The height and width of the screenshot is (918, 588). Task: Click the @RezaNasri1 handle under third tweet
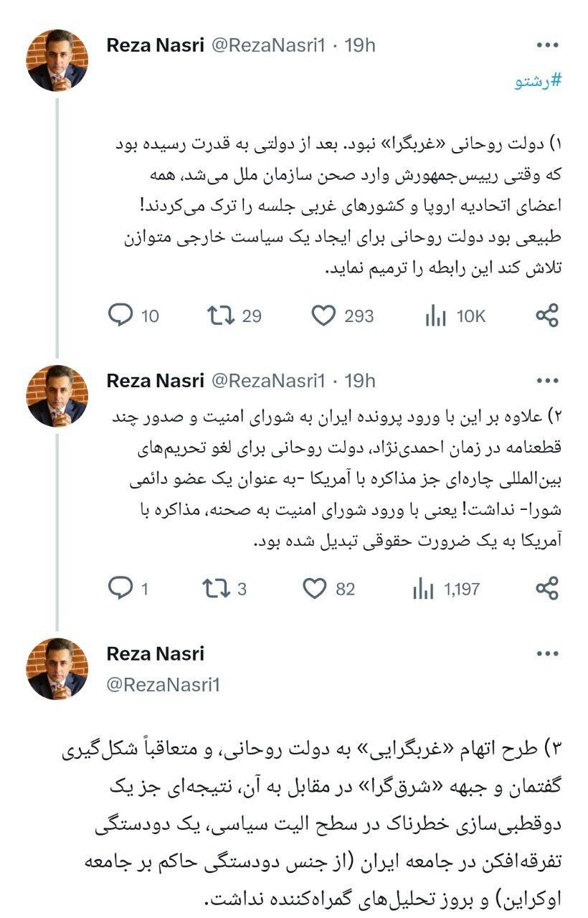pyautogui.click(x=163, y=685)
